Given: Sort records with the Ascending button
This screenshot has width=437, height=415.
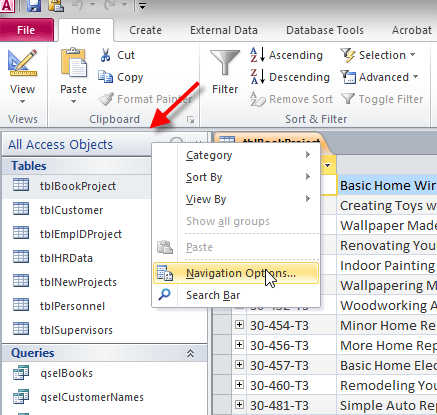Looking at the screenshot, I should click(x=287, y=55).
